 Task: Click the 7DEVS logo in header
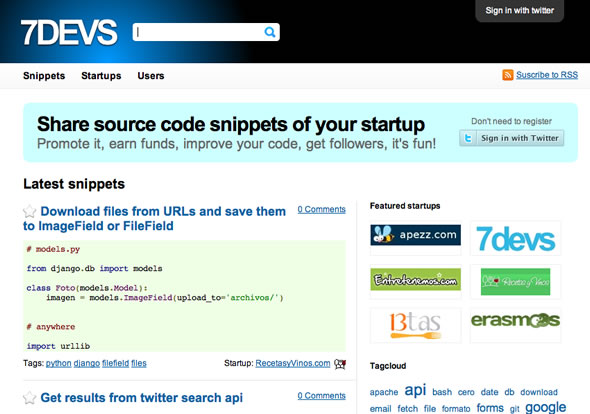click(69, 33)
